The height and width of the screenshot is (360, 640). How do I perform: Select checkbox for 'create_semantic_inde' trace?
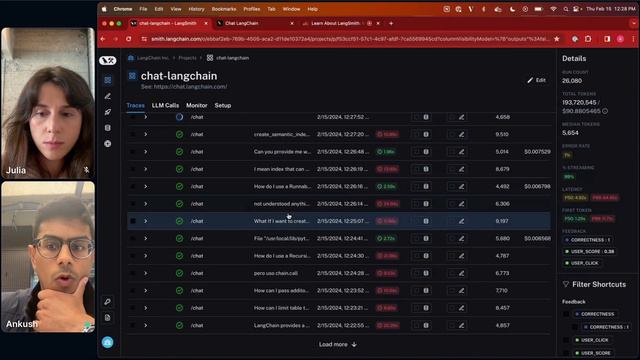click(133, 134)
